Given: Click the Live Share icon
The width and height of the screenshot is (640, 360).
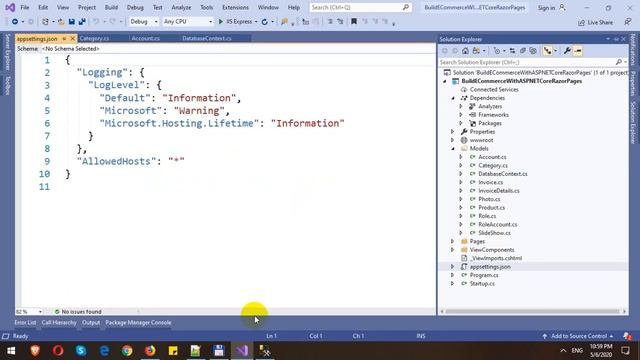Looking at the screenshot, I should [581, 22].
